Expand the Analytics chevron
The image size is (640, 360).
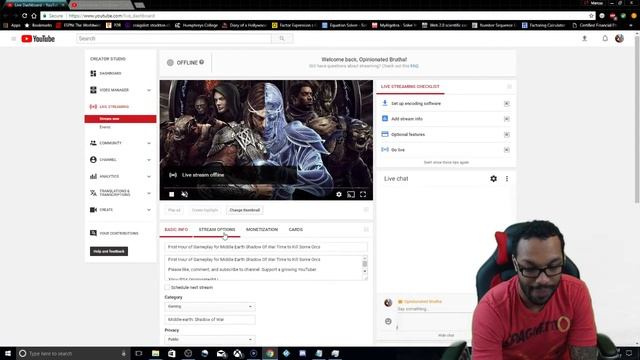pos(149,177)
